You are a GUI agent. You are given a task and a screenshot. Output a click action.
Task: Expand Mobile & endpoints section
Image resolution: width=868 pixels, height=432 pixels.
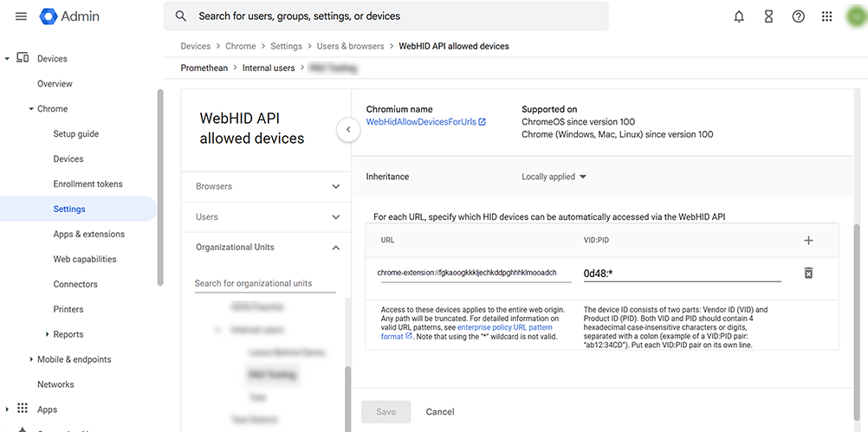[31, 359]
